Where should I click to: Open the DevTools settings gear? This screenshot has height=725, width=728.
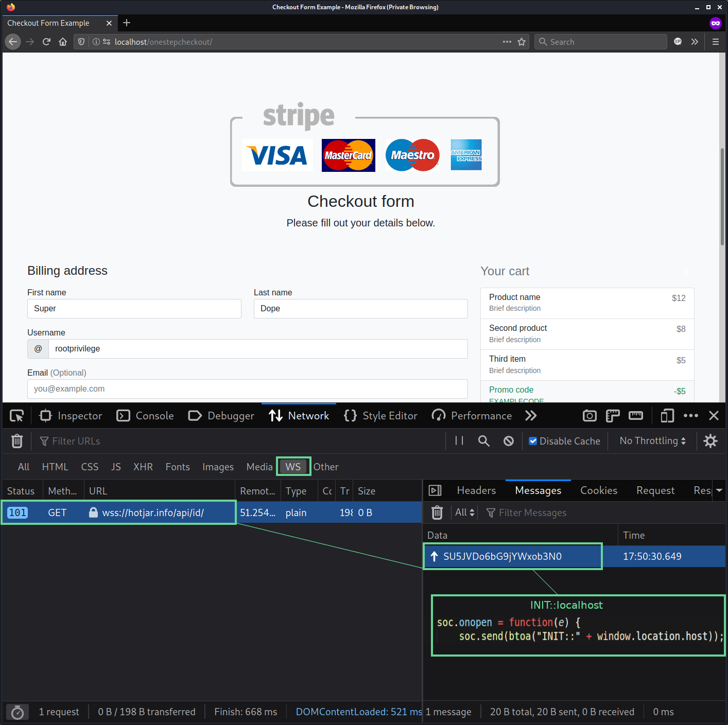[710, 441]
